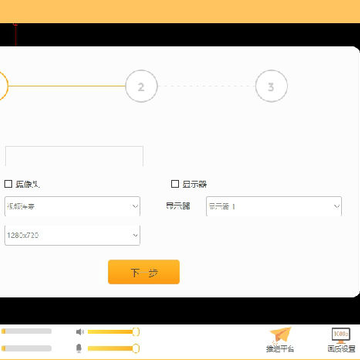Open the 显示器 1 monitor dropdown
This screenshot has width=360, height=360.
(x=274, y=206)
